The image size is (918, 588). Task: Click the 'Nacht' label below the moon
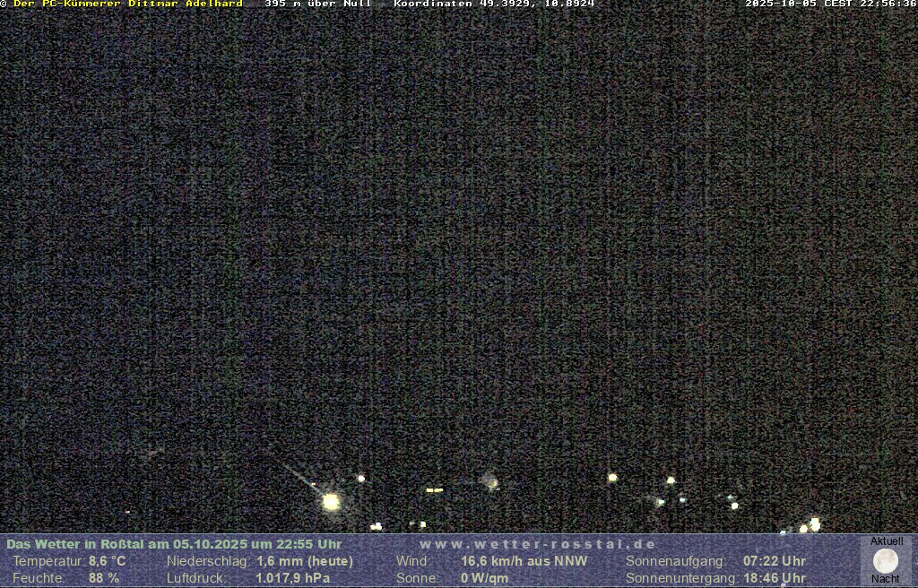pos(885,579)
